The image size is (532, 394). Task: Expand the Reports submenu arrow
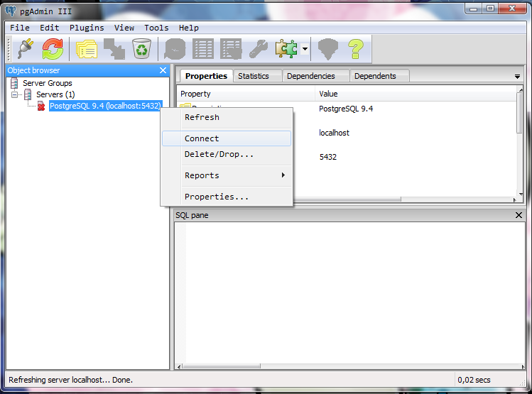pyautogui.click(x=283, y=175)
